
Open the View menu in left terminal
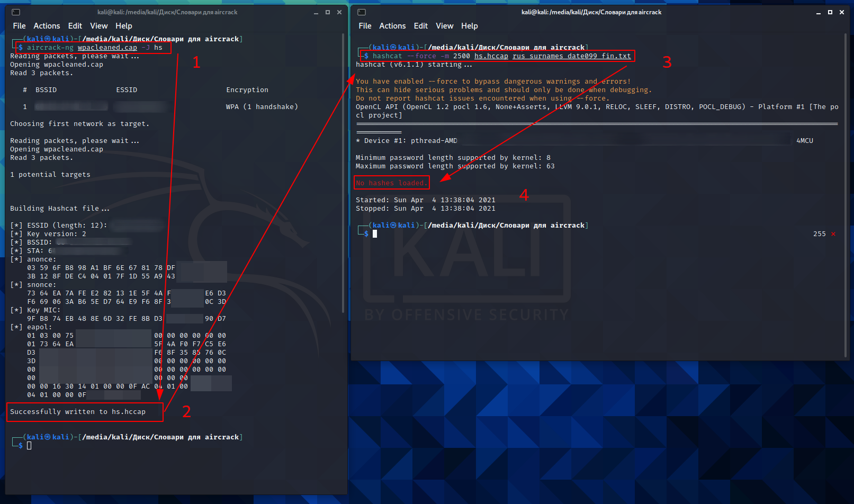tap(98, 26)
